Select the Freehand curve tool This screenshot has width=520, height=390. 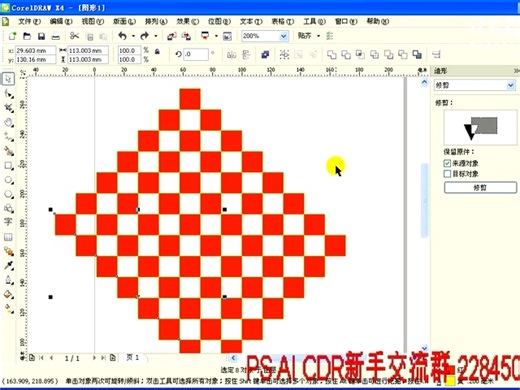(8, 137)
